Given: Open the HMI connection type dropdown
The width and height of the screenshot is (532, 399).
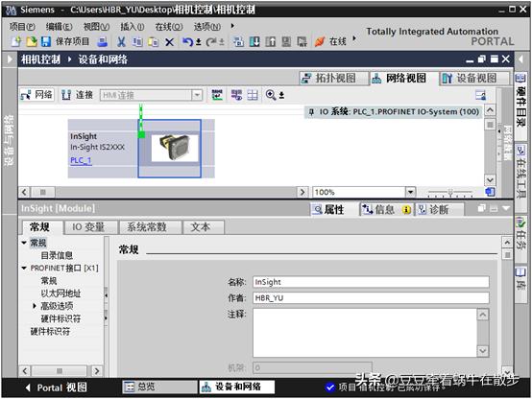Looking at the screenshot, I should click(x=197, y=95).
